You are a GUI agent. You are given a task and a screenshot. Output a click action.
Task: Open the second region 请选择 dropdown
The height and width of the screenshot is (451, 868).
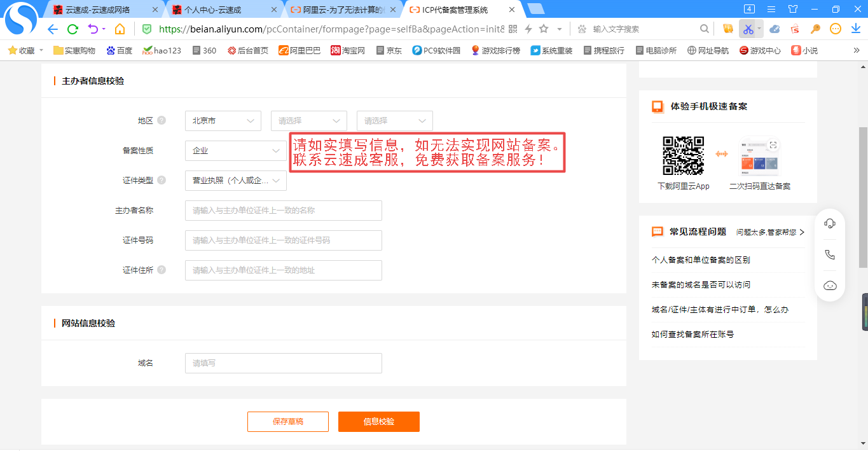(308, 121)
